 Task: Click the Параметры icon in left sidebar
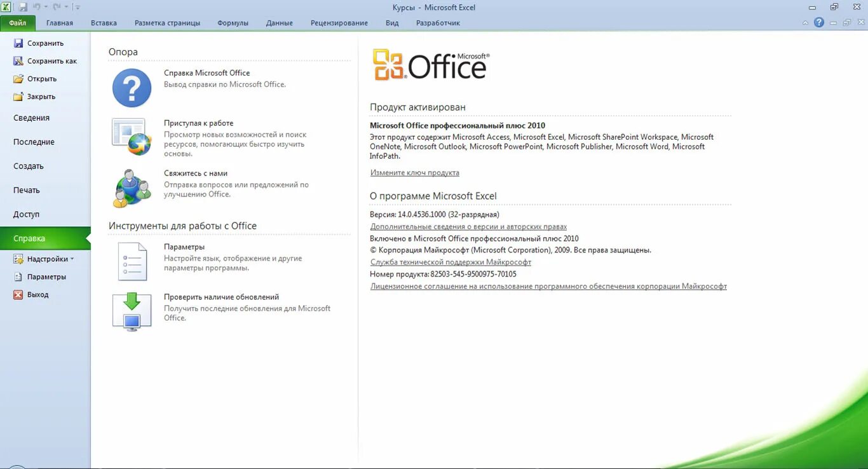[18, 277]
